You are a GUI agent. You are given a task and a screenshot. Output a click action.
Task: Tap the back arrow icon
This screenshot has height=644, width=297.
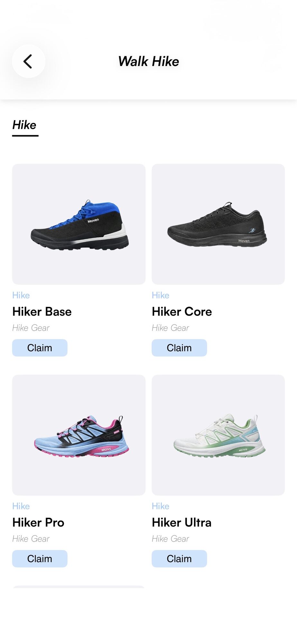(x=28, y=61)
